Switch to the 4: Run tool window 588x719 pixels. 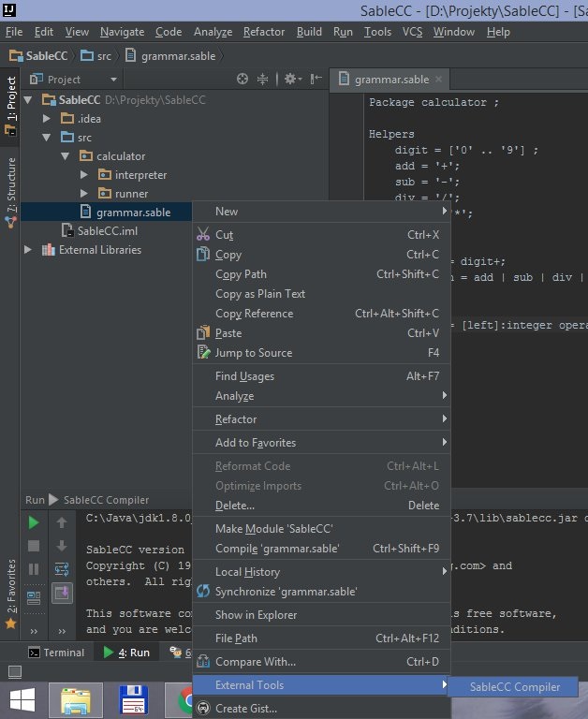click(x=127, y=653)
